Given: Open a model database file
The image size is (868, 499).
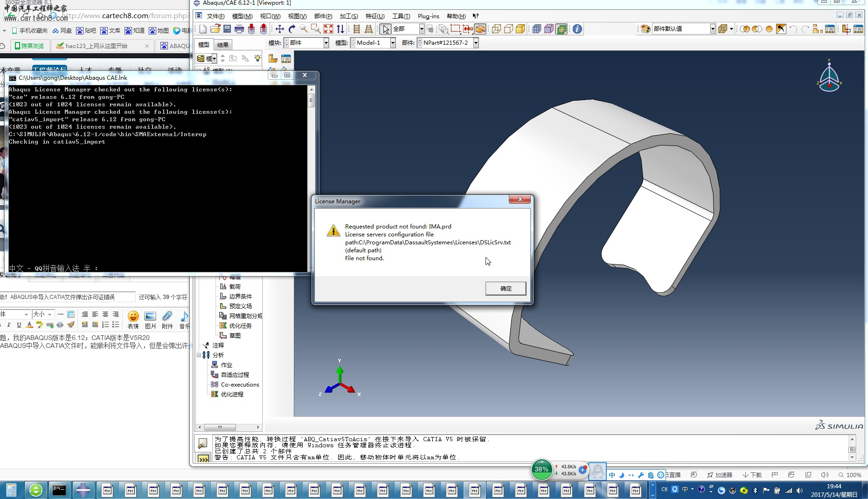Looking at the screenshot, I should (x=215, y=29).
